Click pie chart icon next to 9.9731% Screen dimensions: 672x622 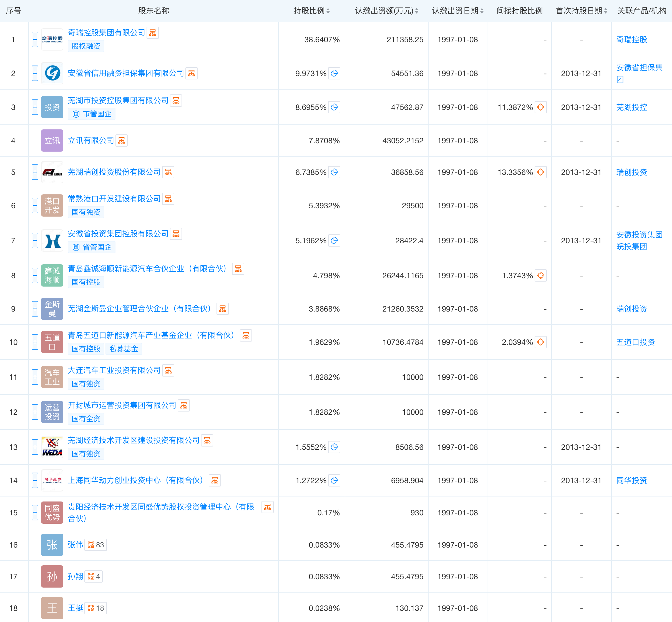tap(334, 73)
